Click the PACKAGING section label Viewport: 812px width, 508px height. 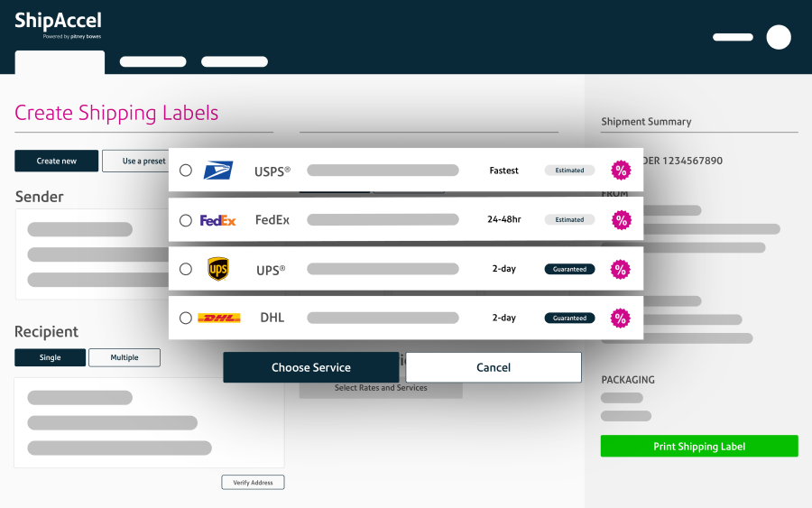[x=628, y=380]
